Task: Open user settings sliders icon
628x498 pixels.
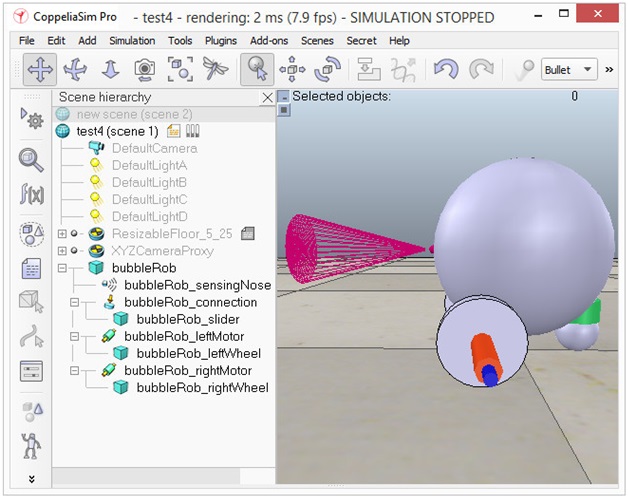Action: pos(31,371)
